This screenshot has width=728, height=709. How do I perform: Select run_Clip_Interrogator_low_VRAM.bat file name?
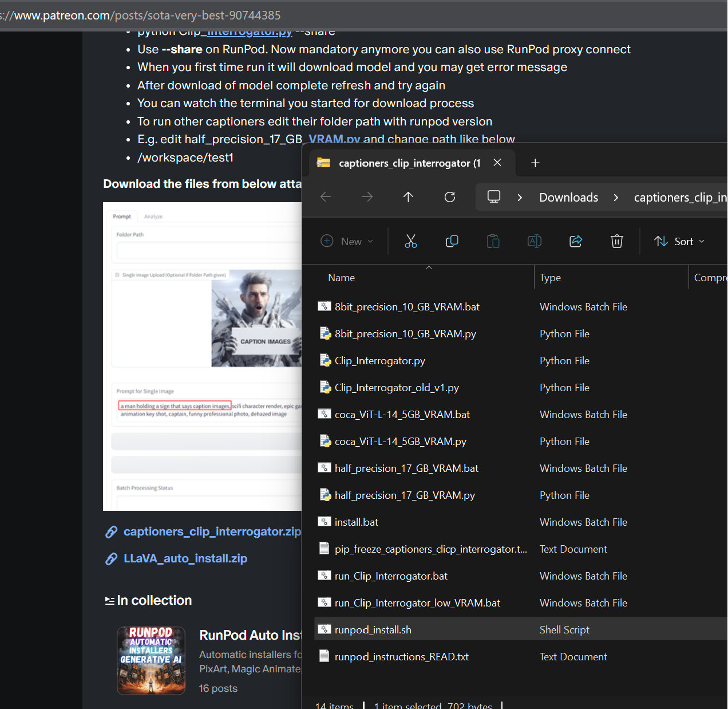[417, 603]
